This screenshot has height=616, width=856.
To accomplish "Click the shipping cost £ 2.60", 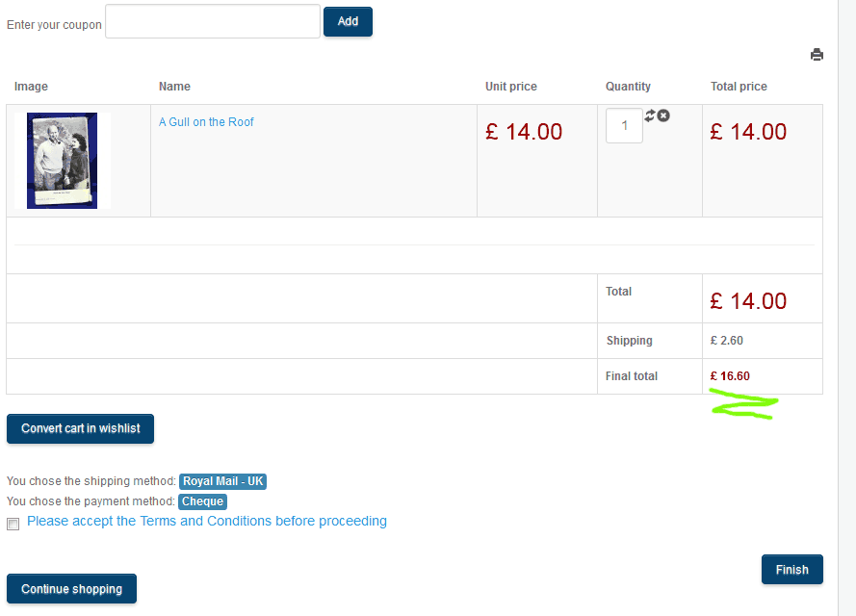I will [x=727, y=341].
